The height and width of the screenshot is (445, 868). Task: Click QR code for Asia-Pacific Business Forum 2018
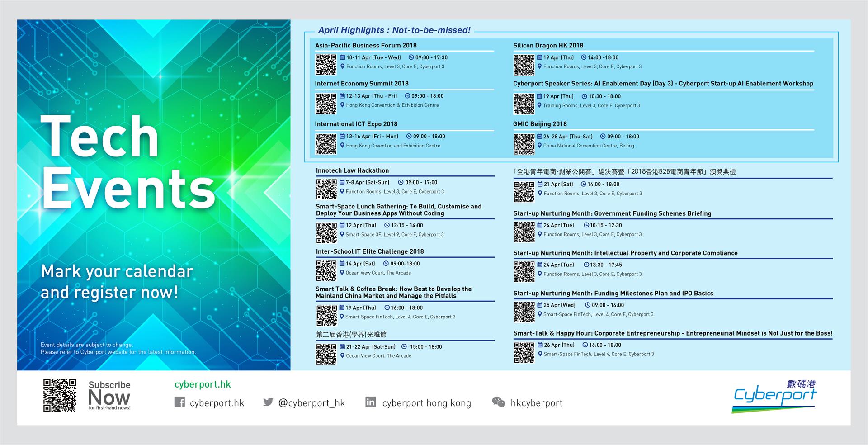tap(325, 64)
